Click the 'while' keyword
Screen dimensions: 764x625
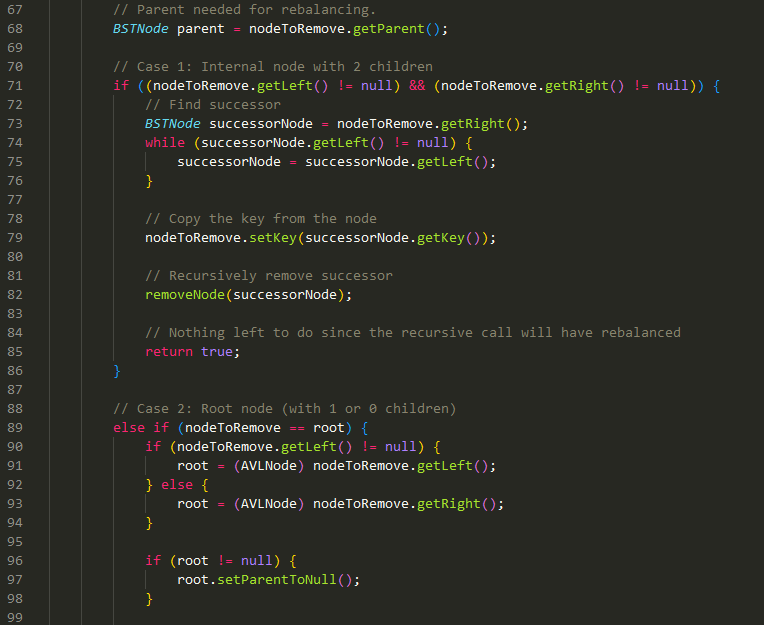(x=165, y=143)
